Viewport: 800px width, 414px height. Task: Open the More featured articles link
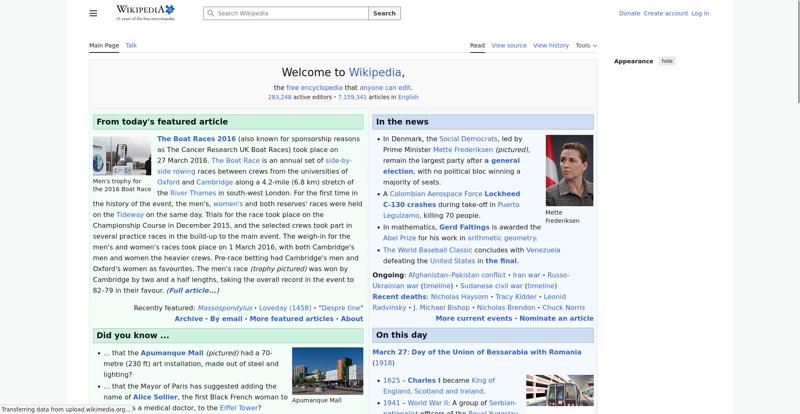[x=291, y=318]
